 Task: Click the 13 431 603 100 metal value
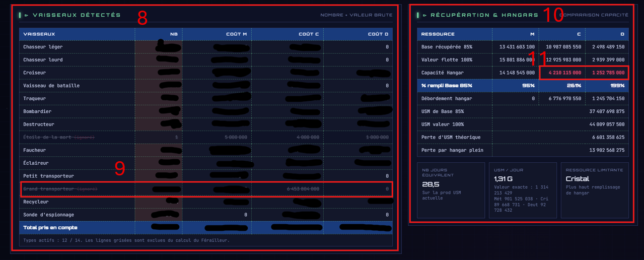[517, 47]
